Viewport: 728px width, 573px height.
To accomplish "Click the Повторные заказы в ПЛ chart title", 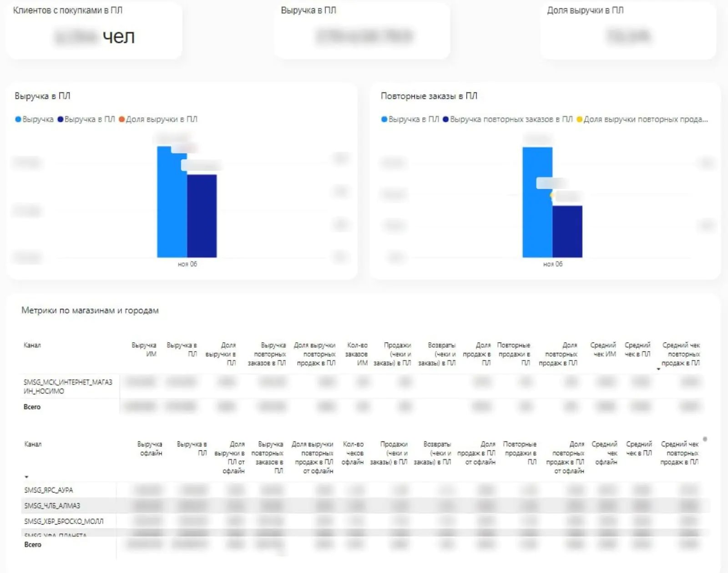I will pos(429,96).
